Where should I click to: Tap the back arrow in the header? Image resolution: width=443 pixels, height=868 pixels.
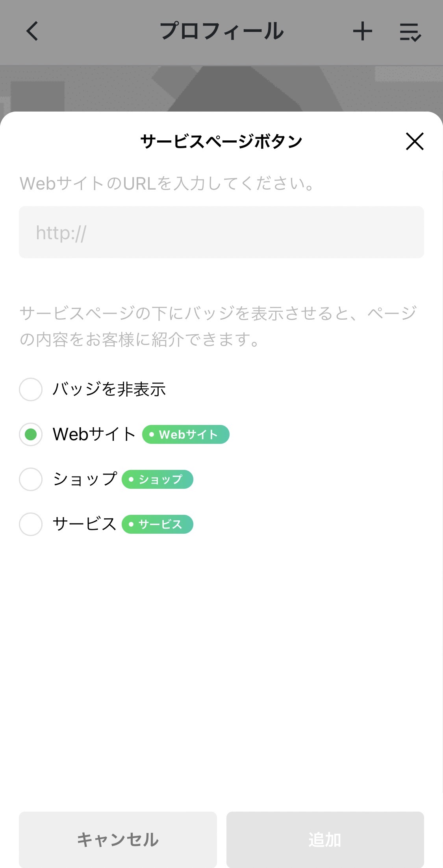[x=32, y=31]
